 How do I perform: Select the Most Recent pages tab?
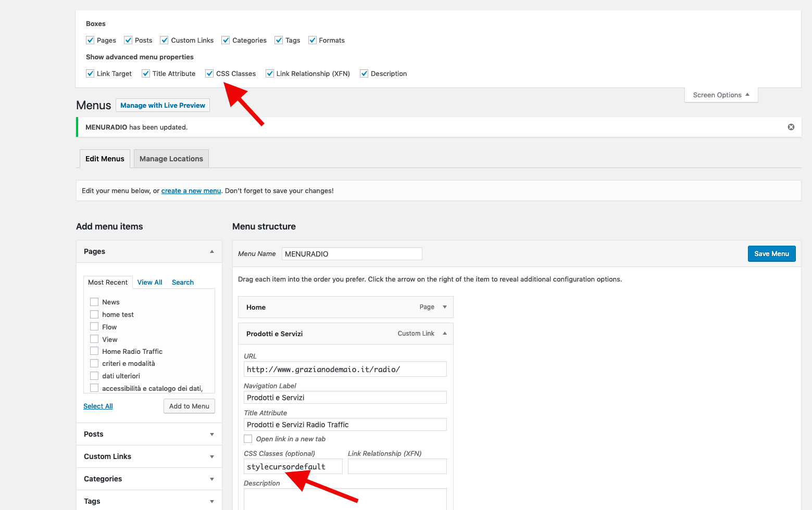pyautogui.click(x=108, y=282)
